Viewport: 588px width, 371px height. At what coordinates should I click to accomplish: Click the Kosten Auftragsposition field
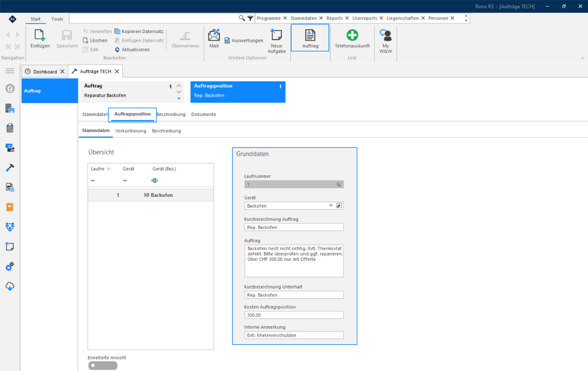(x=294, y=315)
